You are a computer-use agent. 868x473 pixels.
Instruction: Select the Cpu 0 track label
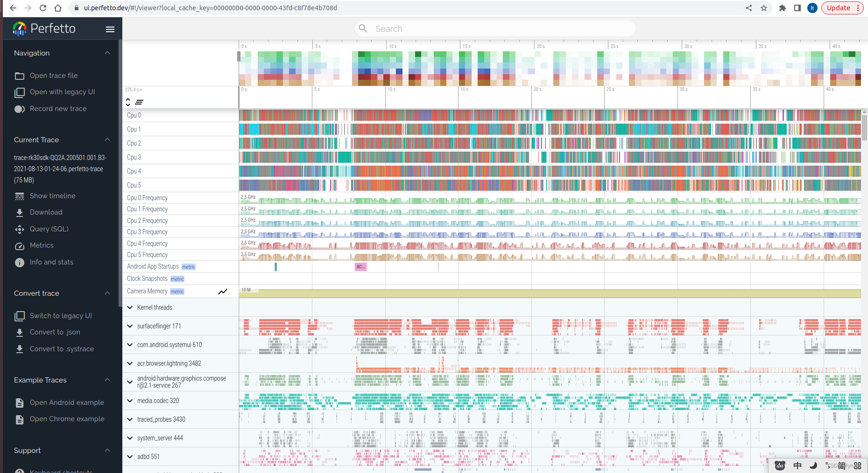click(x=134, y=115)
